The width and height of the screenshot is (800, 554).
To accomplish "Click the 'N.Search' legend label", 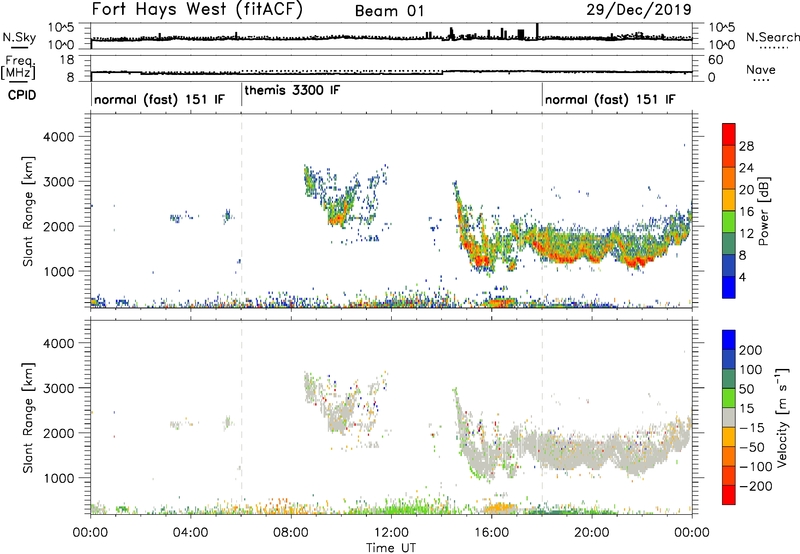I will point(772,37).
